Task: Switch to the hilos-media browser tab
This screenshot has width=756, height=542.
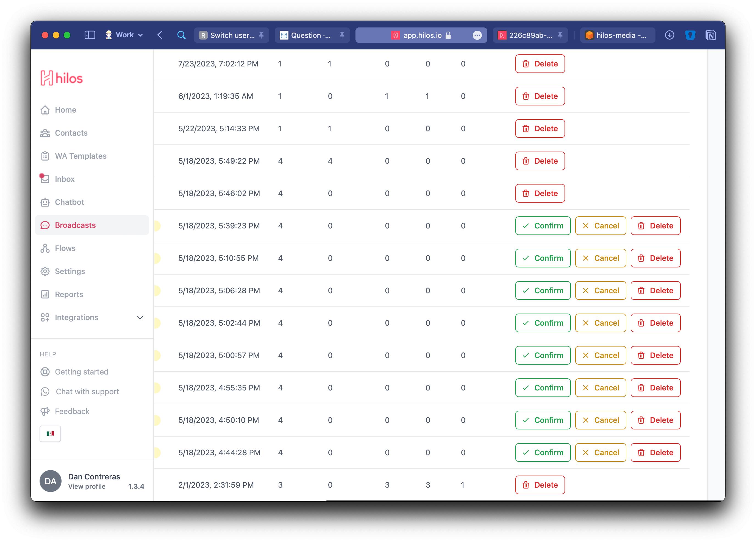Action: coord(617,35)
